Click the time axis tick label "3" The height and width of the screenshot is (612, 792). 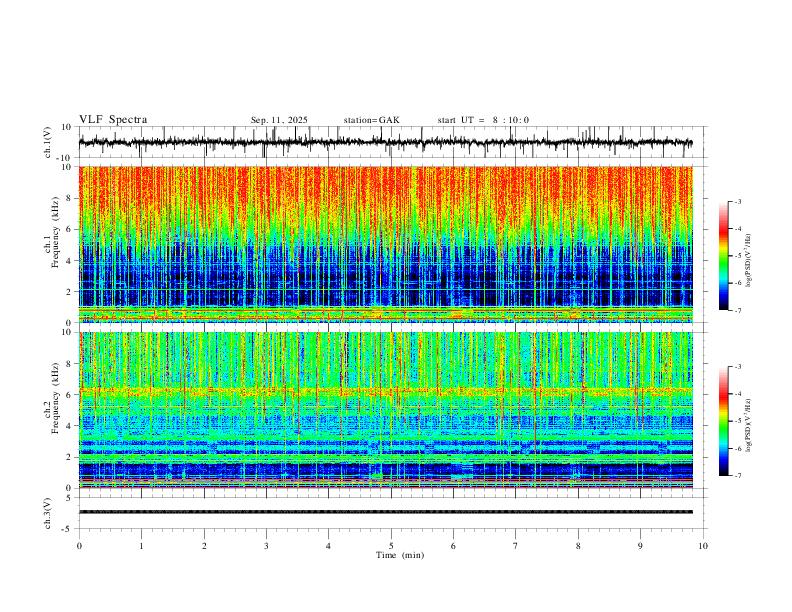click(266, 546)
